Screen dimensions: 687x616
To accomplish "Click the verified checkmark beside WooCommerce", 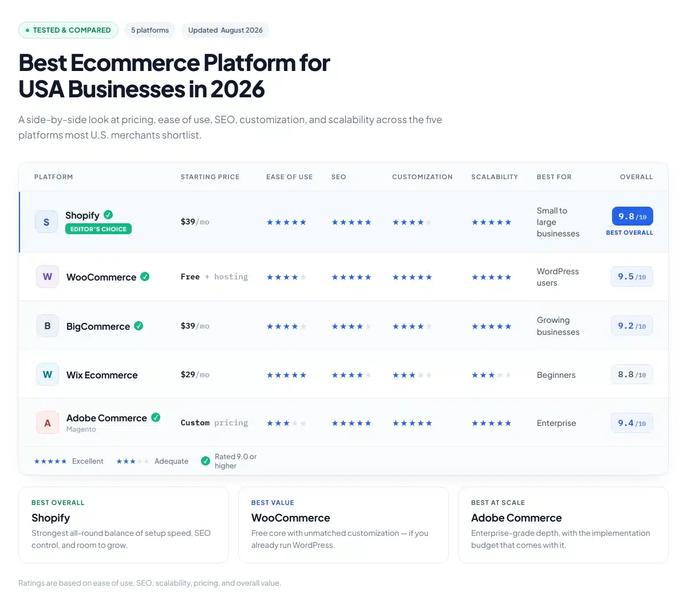I will click(x=145, y=277).
